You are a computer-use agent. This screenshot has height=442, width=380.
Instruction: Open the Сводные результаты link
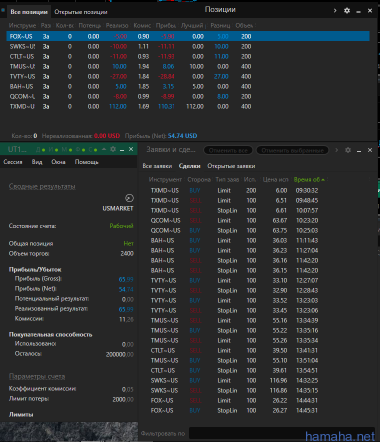[x=42, y=186]
